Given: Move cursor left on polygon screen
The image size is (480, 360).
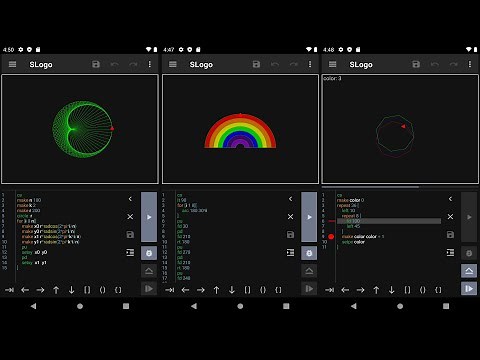Looking at the screenshot, I should 345,290.
